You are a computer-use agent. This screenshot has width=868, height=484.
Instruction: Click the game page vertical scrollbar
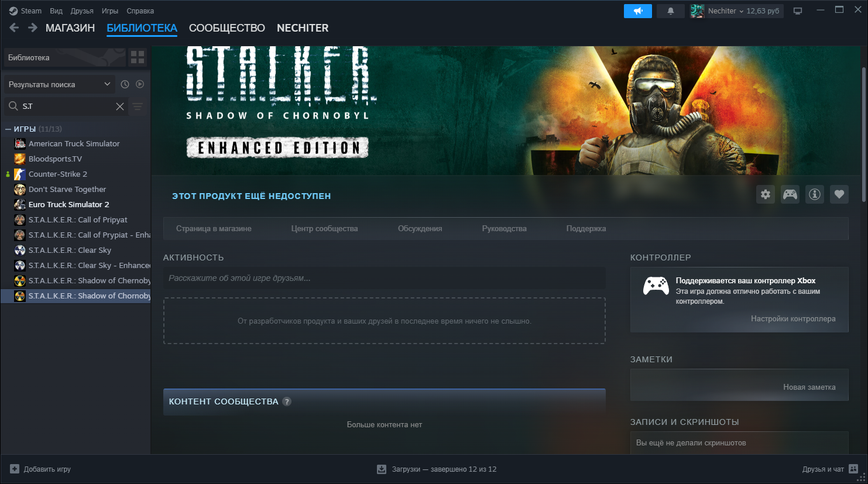864,135
